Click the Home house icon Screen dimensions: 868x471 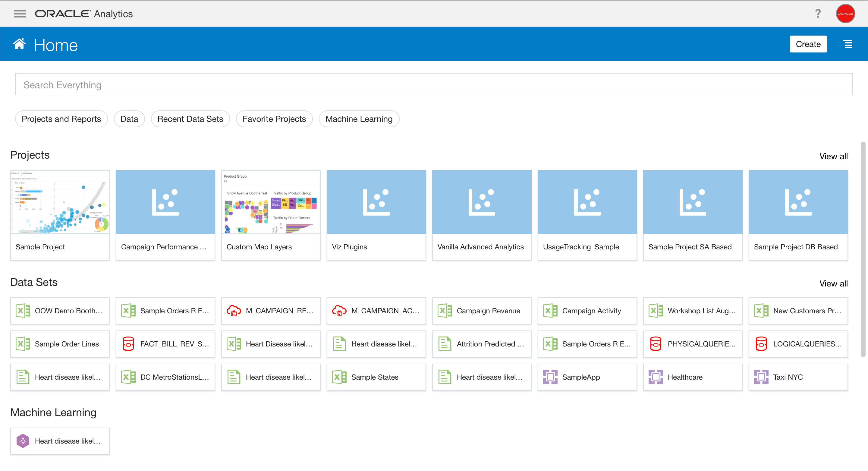[19, 44]
